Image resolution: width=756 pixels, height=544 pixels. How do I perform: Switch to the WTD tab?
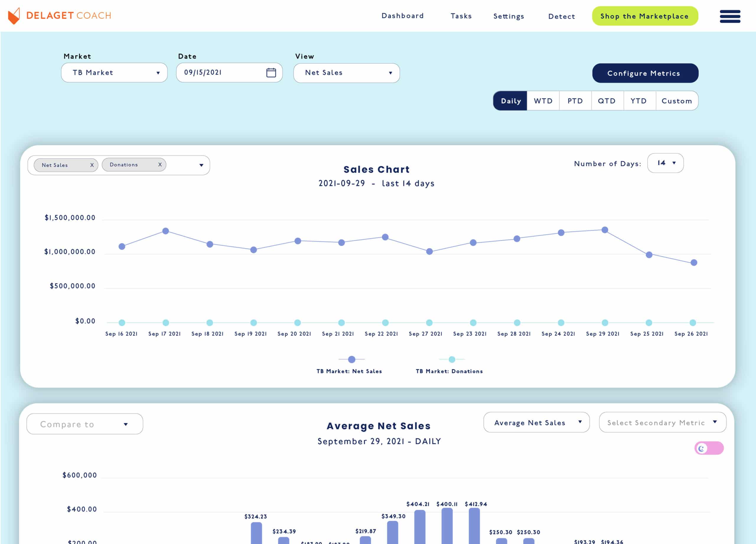click(x=543, y=101)
